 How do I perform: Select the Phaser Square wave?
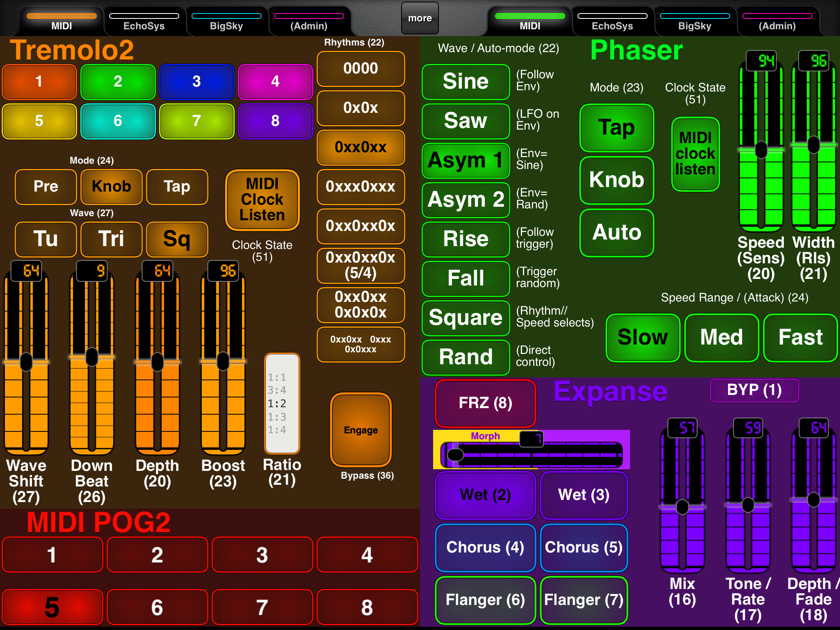[466, 318]
